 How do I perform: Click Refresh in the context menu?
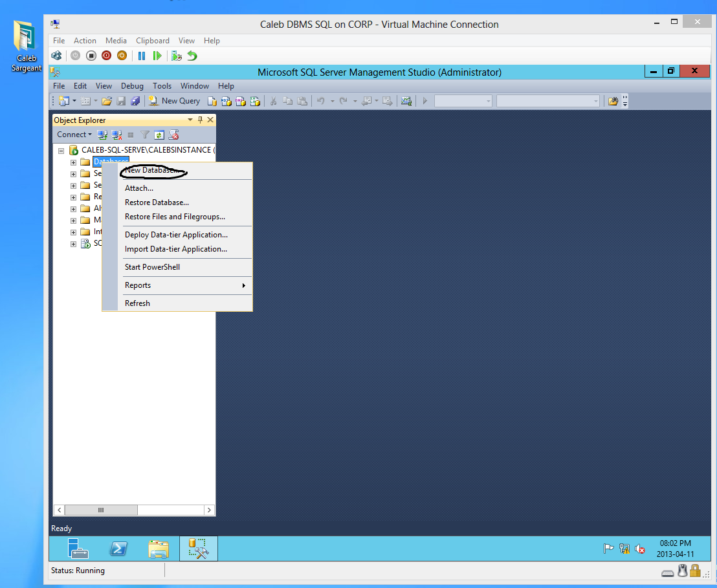(x=185, y=303)
